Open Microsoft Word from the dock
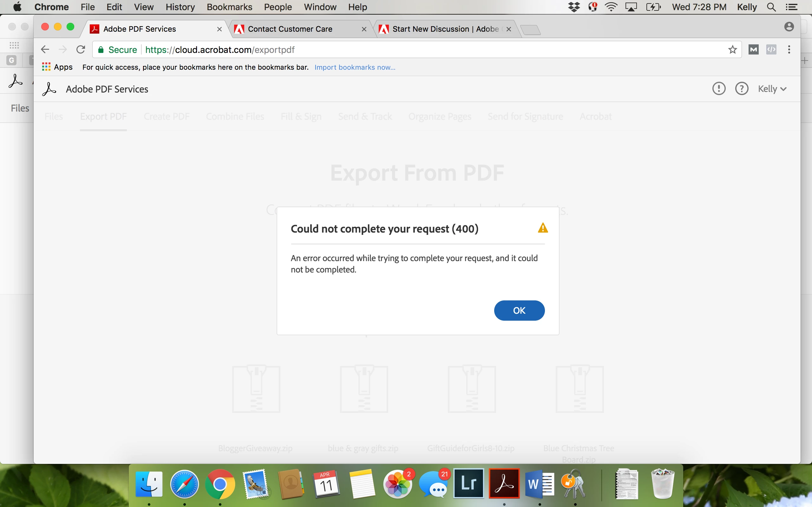812x507 pixels. coord(539,484)
